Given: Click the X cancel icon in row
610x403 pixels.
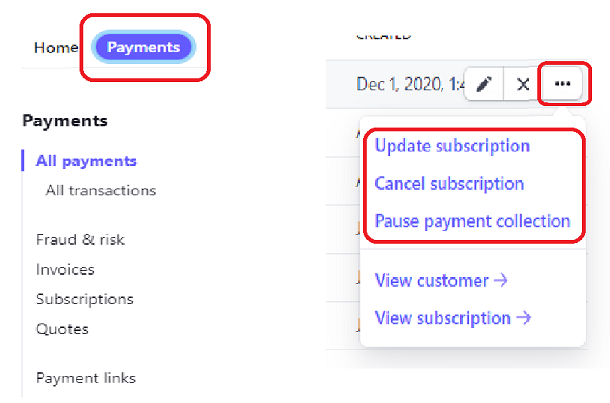Looking at the screenshot, I should pyautogui.click(x=522, y=85).
